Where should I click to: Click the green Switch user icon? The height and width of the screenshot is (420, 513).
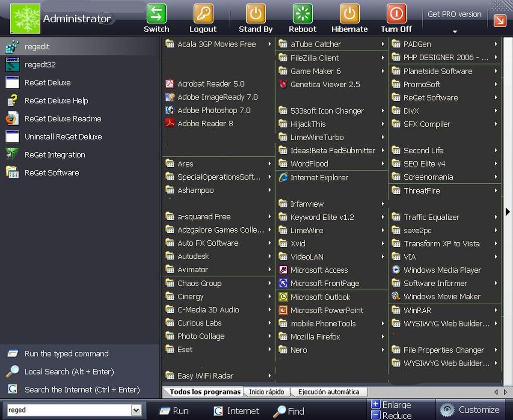click(156, 14)
